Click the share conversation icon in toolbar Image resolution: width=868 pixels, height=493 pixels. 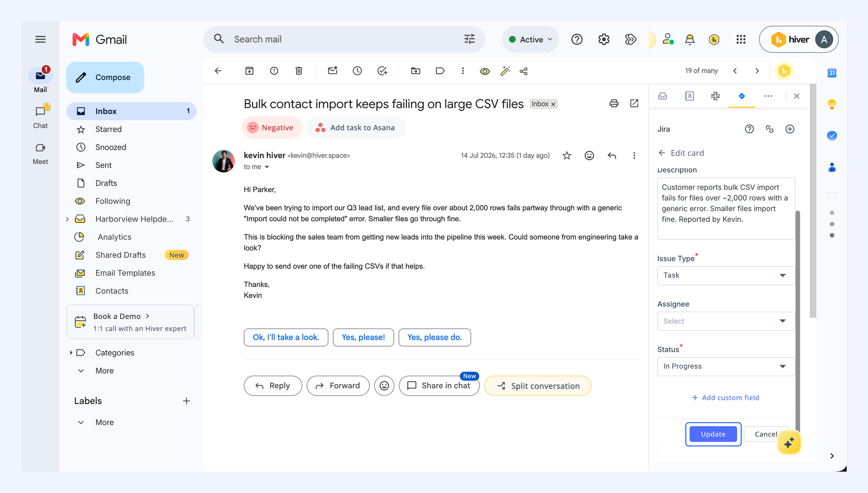point(524,71)
